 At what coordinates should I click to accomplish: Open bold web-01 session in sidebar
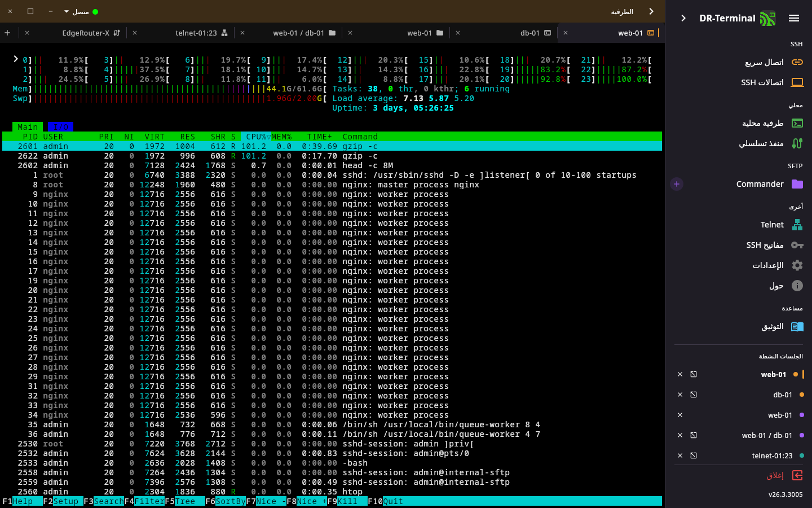tap(773, 374)
